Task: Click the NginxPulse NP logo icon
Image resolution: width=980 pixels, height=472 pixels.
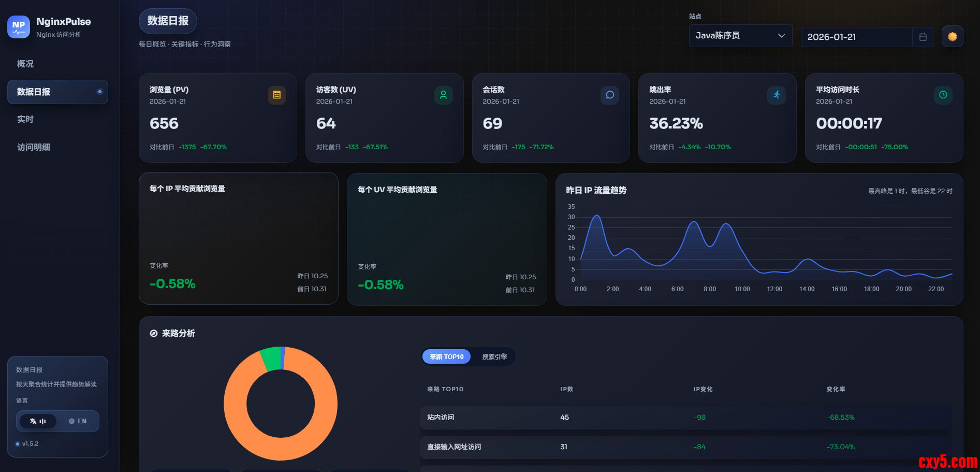Action: click(19, 27)
